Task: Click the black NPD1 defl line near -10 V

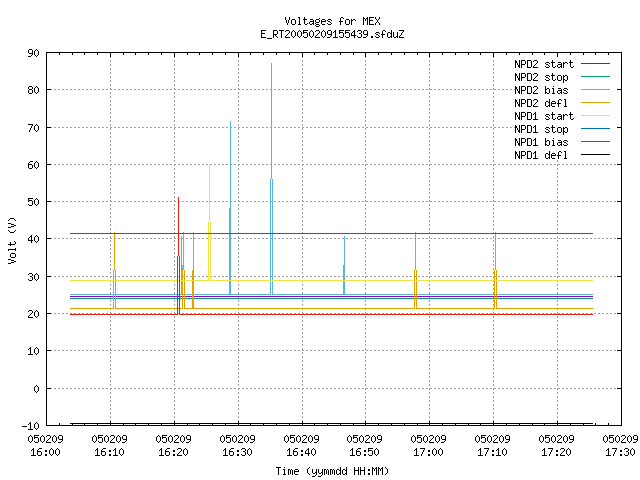Action: tap(331, 424)
